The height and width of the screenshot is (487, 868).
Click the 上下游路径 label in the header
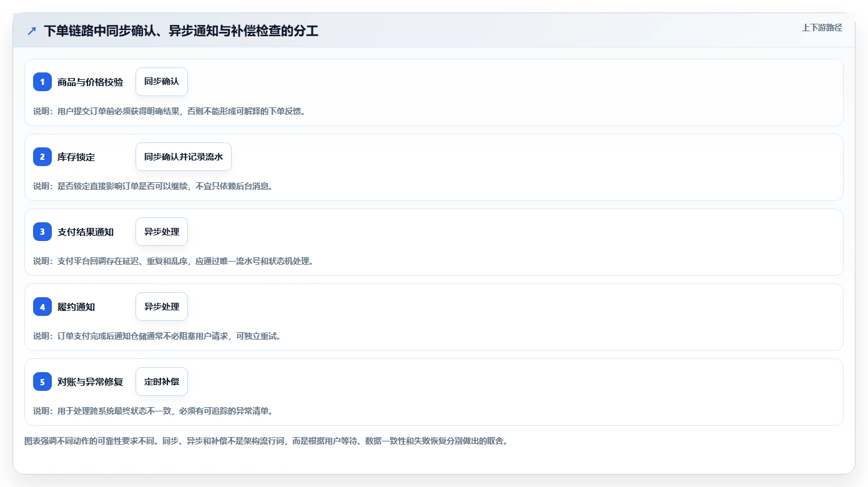pyautogui.click(x=822, y=27)
